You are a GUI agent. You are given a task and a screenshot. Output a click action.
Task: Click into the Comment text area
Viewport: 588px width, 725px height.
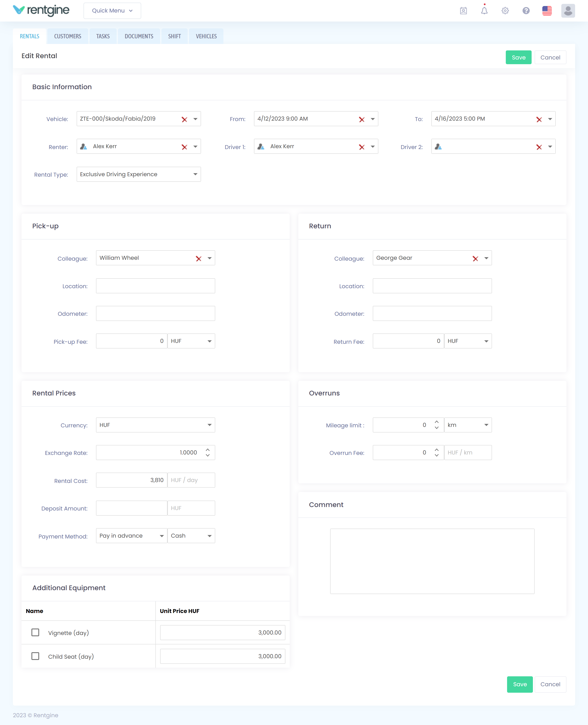click(x=432, y=561)
